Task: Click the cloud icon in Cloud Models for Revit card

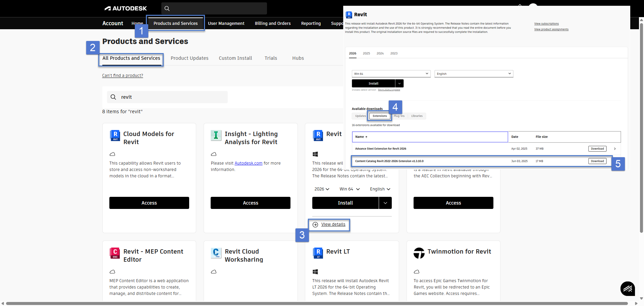Action: click(x=112, y=154)
